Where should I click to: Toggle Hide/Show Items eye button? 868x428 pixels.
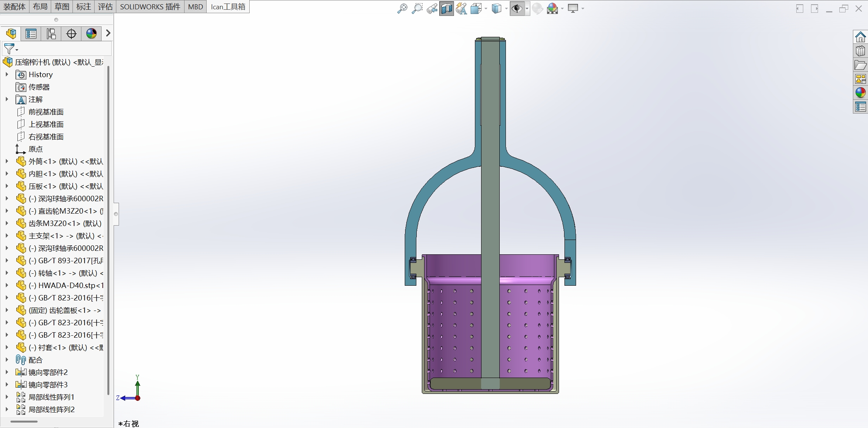coord(517,9)
